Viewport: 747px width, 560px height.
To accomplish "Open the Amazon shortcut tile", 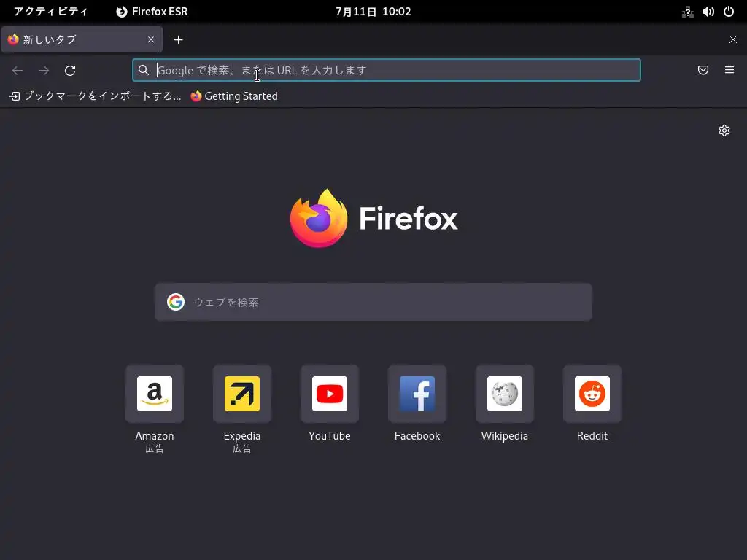I will click(x=155, y=394).
